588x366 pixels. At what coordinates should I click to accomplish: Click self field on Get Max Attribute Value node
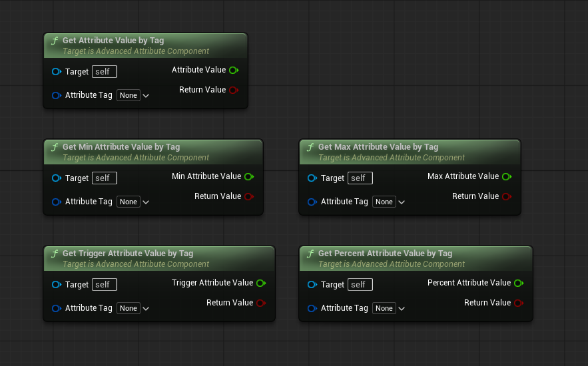point(360,178)
